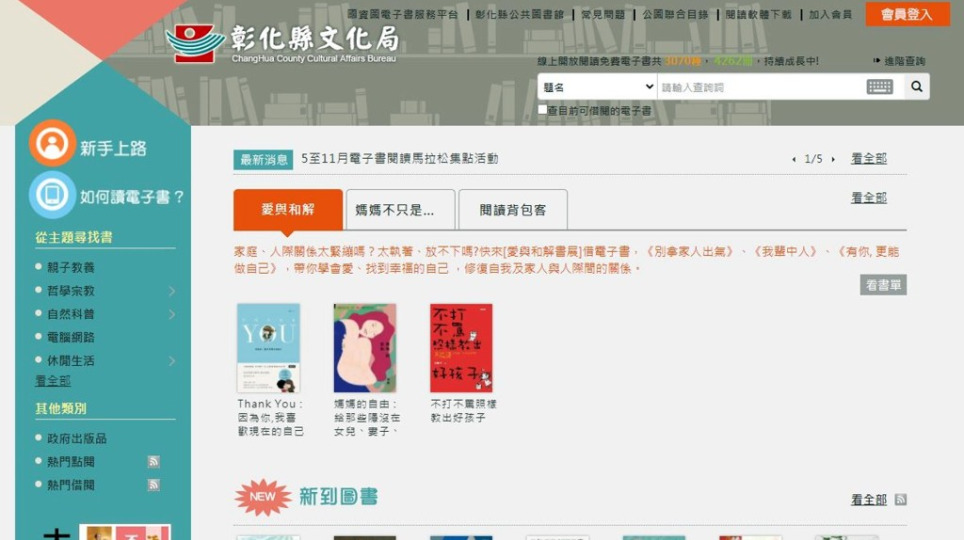Expand the 自然科普 category chevron

(172, 314)
